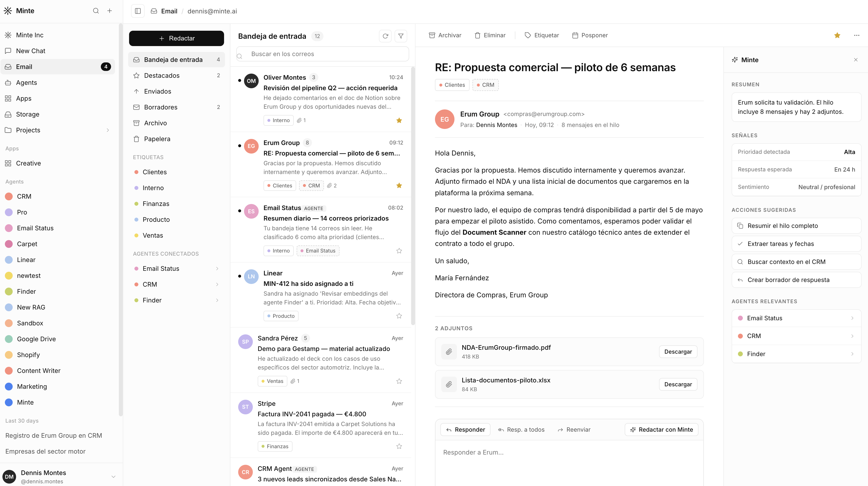Delete email using Eliminar trash icon
This screenshot has width=868, height=486.
point(477,35)
